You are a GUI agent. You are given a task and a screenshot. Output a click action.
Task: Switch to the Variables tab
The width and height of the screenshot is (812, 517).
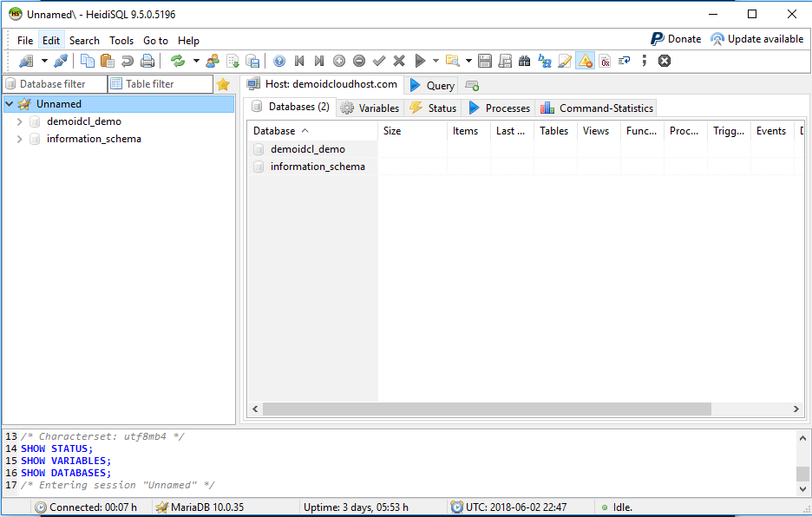tap(370, 108)
